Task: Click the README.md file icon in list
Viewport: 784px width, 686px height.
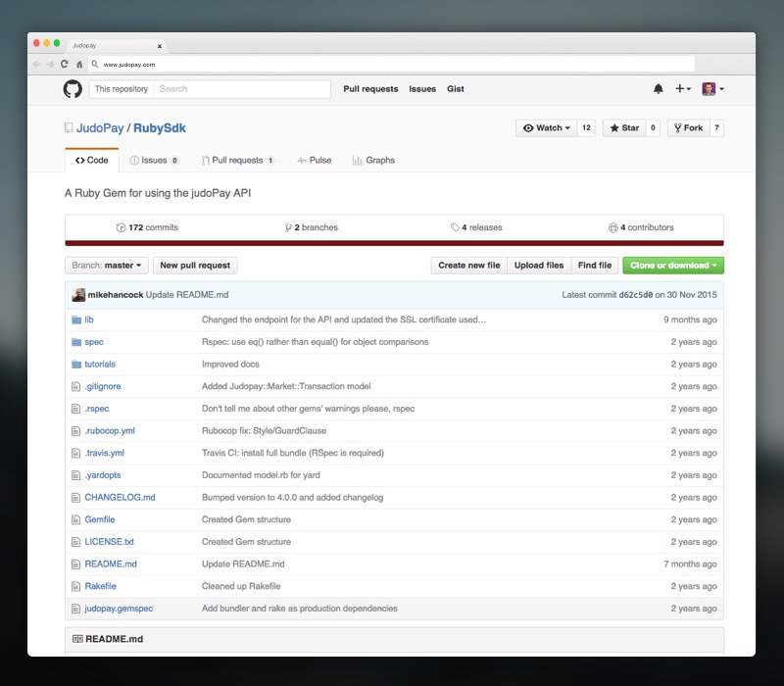Action: coord(76,564)
